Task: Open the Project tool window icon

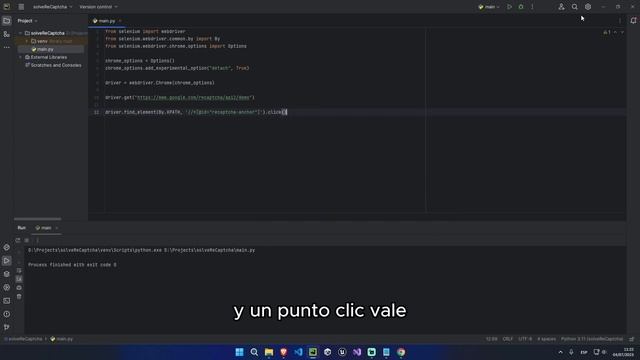Action: pos(7,21)
